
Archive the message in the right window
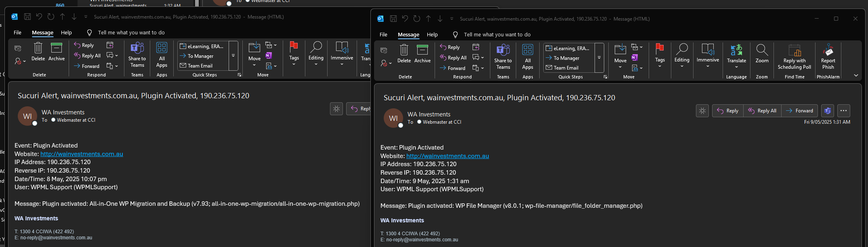point(422,54)
